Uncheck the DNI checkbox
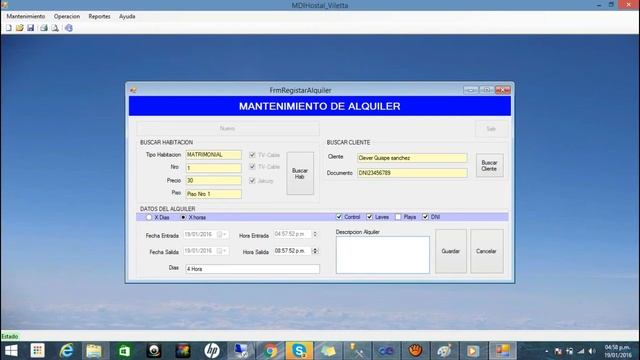 425,217
